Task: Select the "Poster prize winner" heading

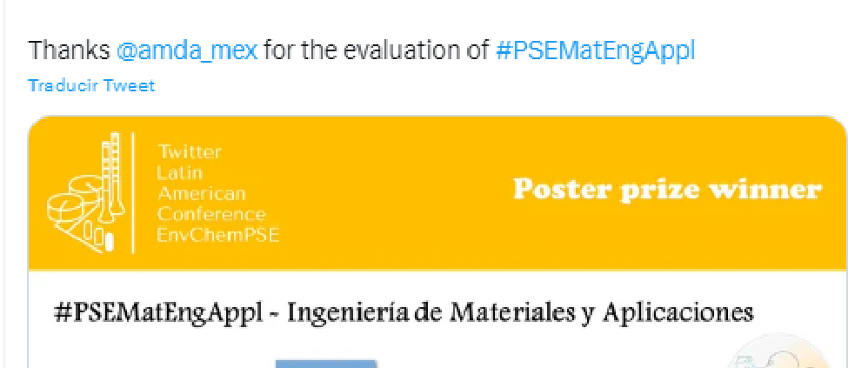Action: click(666, 189)
